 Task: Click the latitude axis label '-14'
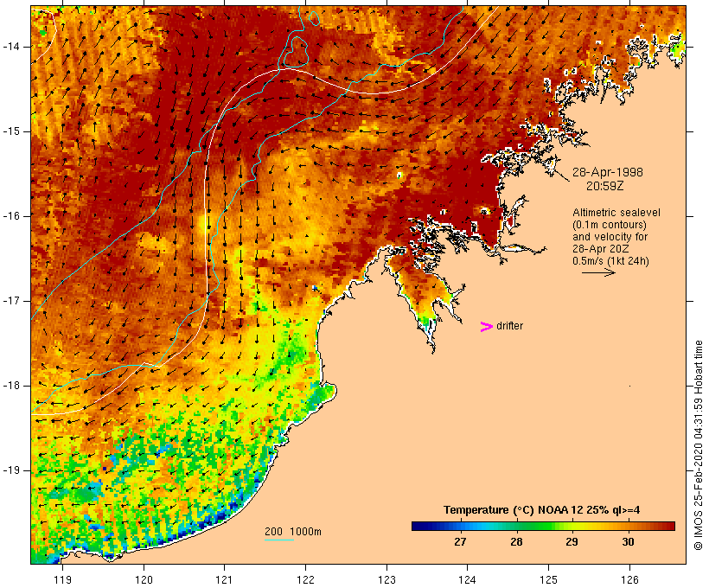tap(11, 47)
